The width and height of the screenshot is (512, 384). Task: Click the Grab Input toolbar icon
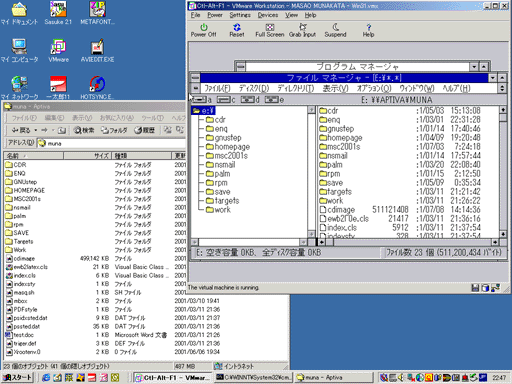(x=302, y=30)
